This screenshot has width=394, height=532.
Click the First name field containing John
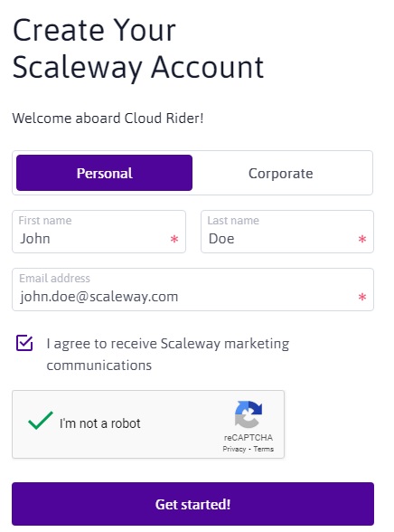[x=98, y=232]
